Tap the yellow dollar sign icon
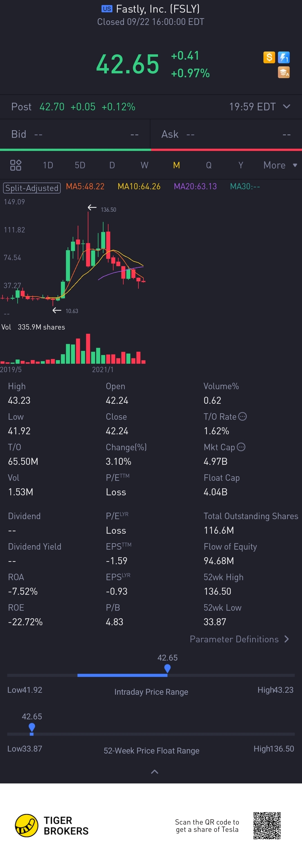The image size is (302, 868). tap(269, 57)
